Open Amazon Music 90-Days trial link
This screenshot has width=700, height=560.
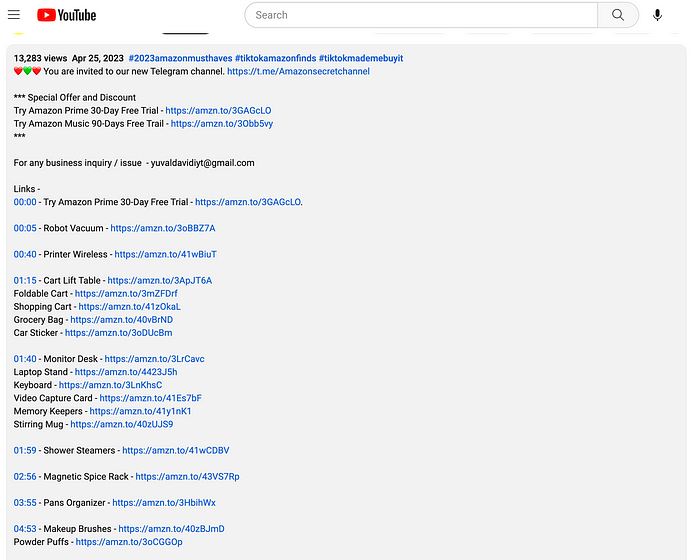(222, 124)
